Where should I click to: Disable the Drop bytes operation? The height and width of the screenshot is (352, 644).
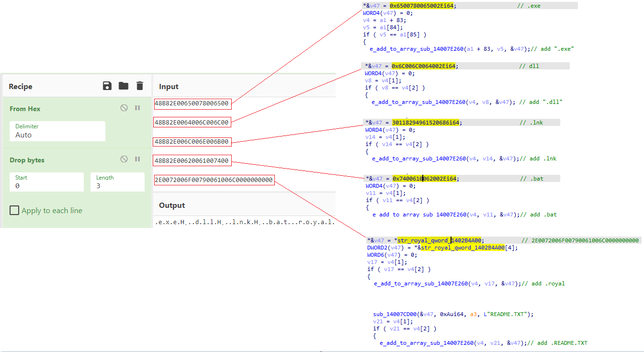[124, 159]
